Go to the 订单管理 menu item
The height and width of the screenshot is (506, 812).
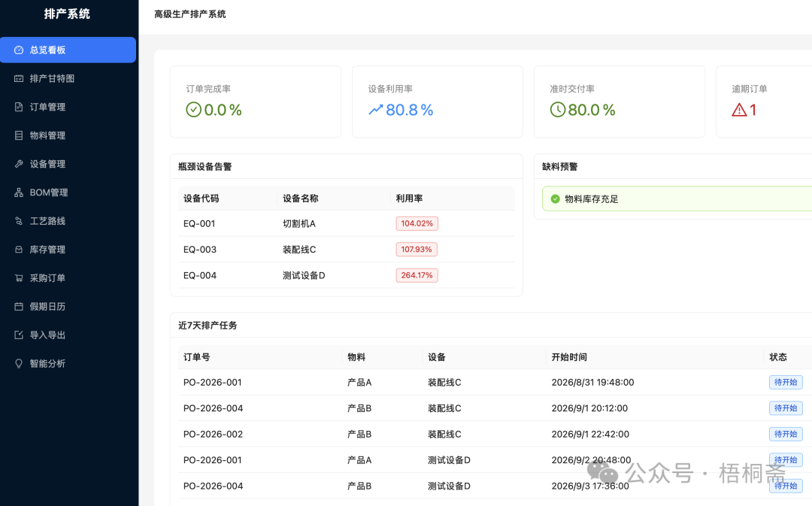click(68, 108)
